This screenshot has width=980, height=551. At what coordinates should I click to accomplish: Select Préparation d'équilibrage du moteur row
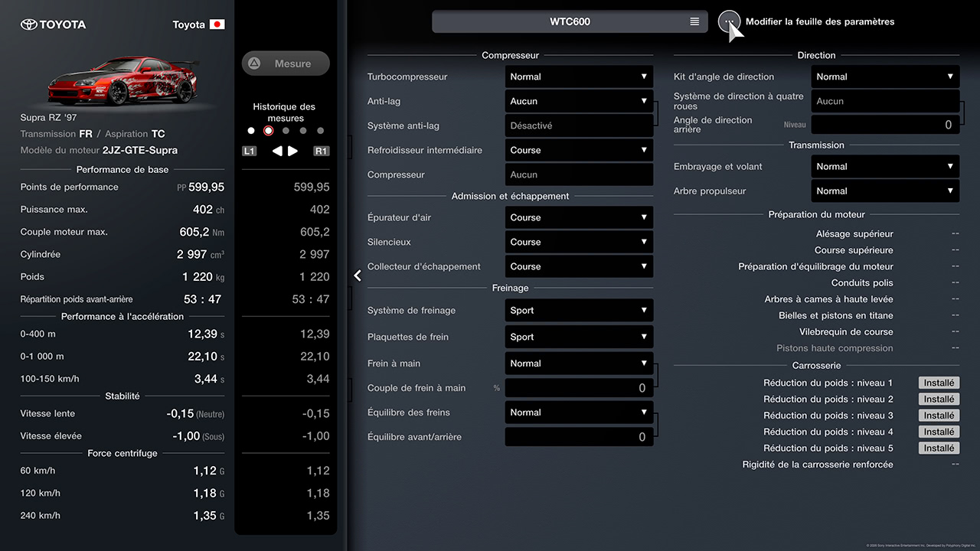pyautogui.click(x=816, y=266)
